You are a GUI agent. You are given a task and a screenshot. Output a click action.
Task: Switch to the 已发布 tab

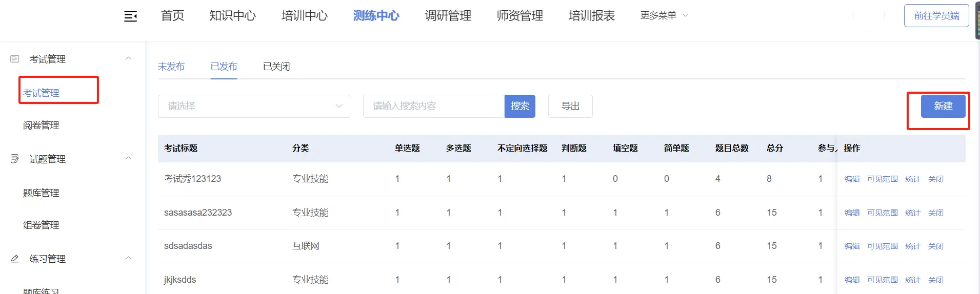pyautogui.click(x=224, y=67)
